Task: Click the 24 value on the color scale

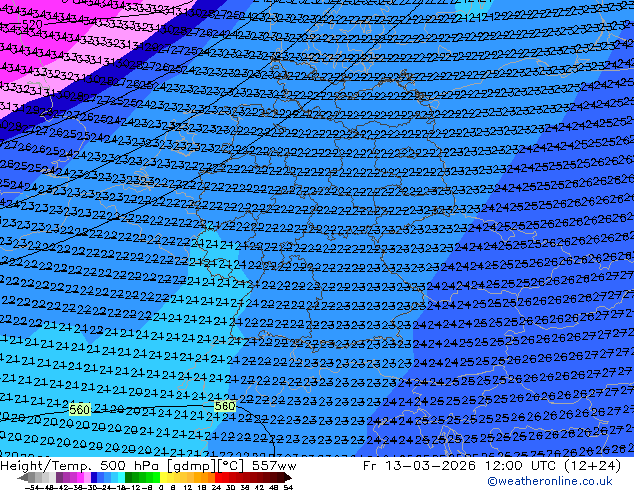Action: click(x=216, y=487)
